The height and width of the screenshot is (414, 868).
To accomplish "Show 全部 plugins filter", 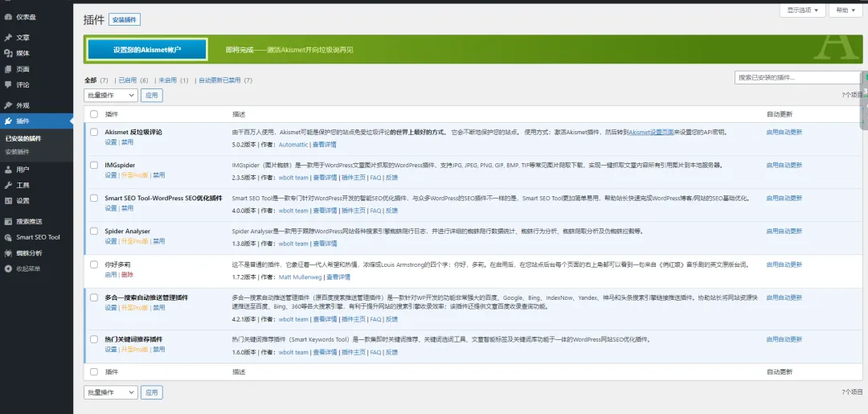I will point(90,80).
